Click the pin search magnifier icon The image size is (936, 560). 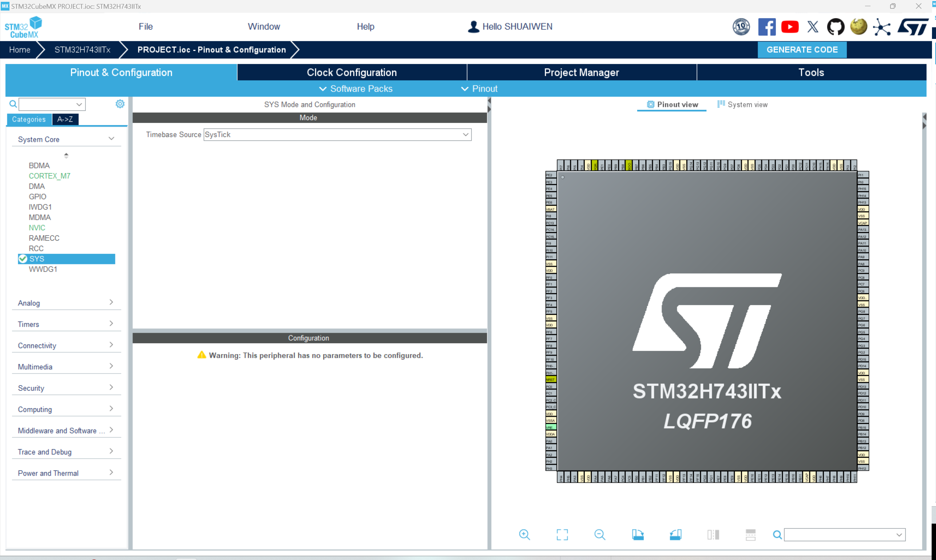pyautogui.click(x=777, y=534)
